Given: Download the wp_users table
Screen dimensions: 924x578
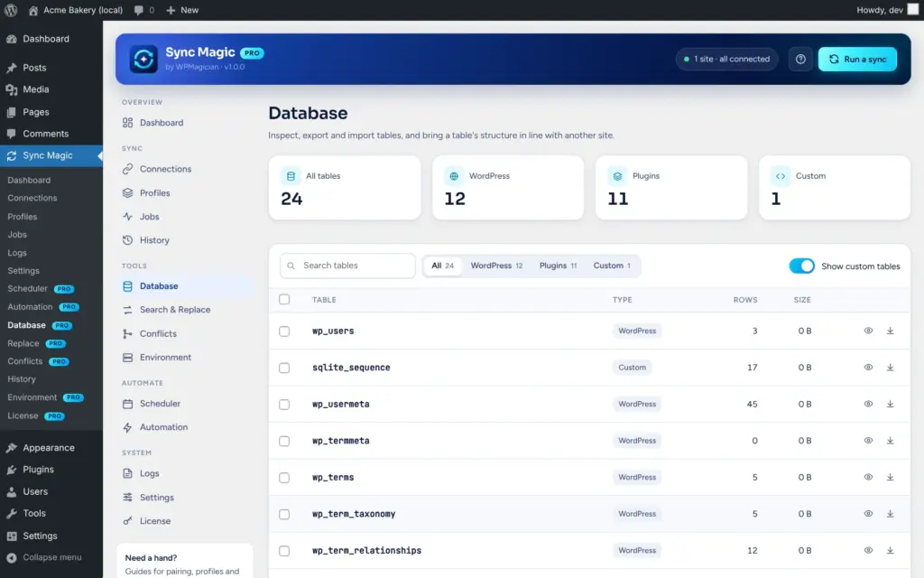Looking at the screenshot, I should (890, 331).
